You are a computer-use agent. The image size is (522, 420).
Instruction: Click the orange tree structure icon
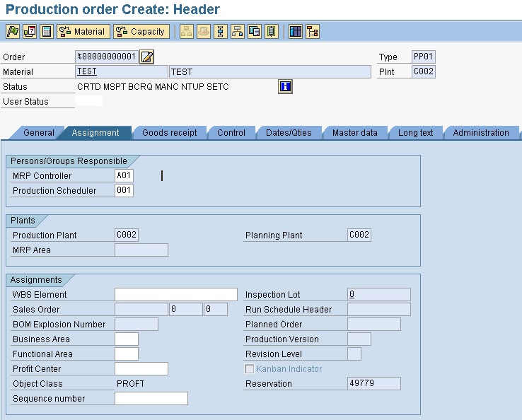pos(312,32)
